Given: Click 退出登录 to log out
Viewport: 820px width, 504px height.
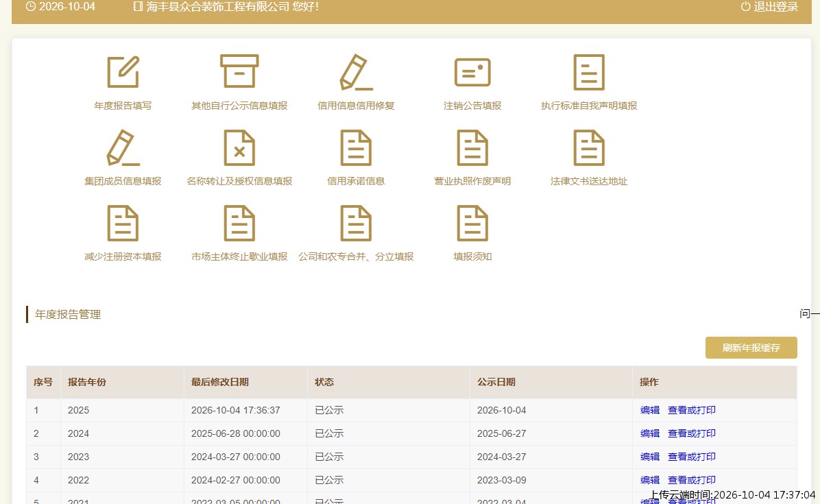Looking at the screenshot, I should click(770, 7).
